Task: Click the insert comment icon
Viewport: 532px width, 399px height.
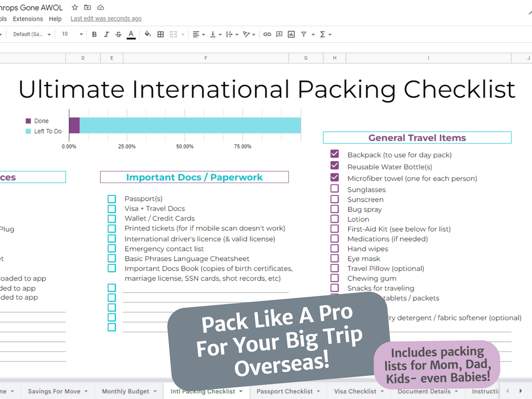Action: click(279, 34)
